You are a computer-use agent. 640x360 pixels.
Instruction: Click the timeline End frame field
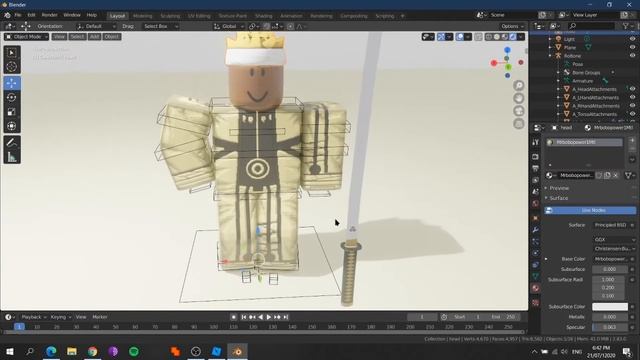point(504,317)
